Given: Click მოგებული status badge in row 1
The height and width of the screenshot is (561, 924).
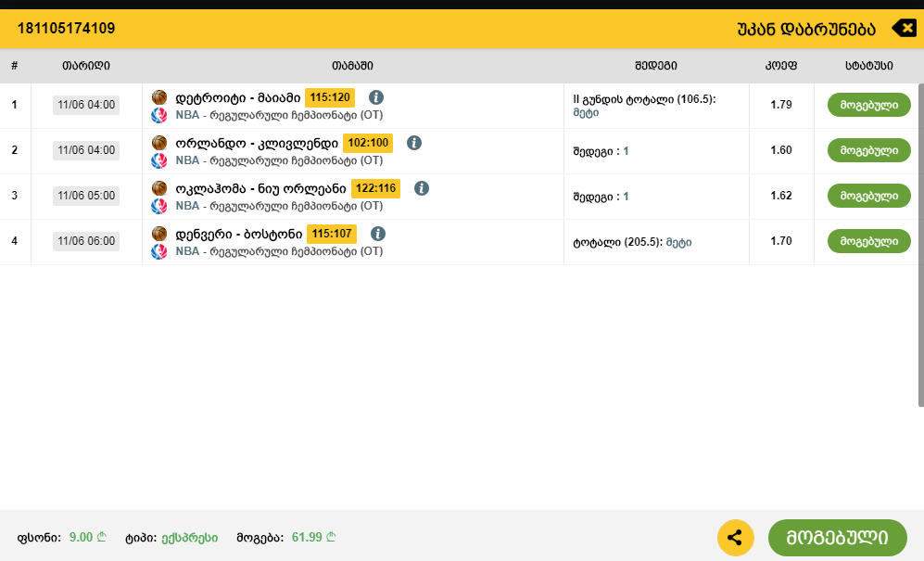Looking at the screenshot, I should click(869, 105).
